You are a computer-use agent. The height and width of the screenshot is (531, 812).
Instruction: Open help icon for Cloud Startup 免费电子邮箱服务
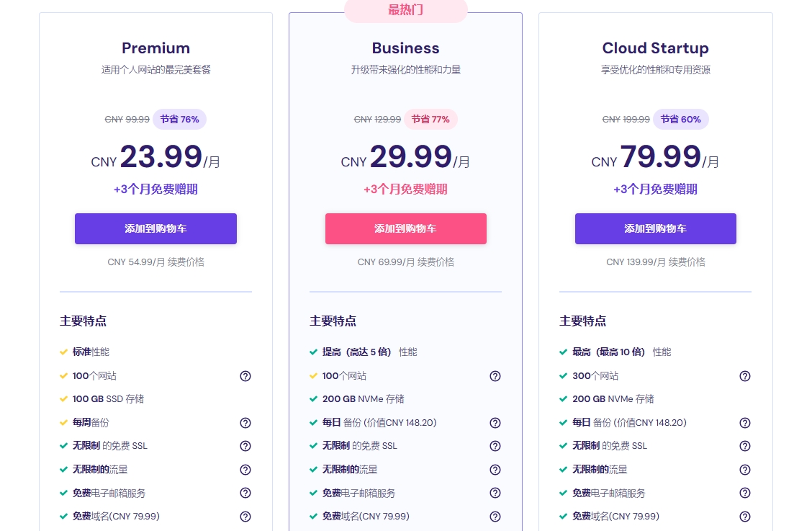[744, 493]
